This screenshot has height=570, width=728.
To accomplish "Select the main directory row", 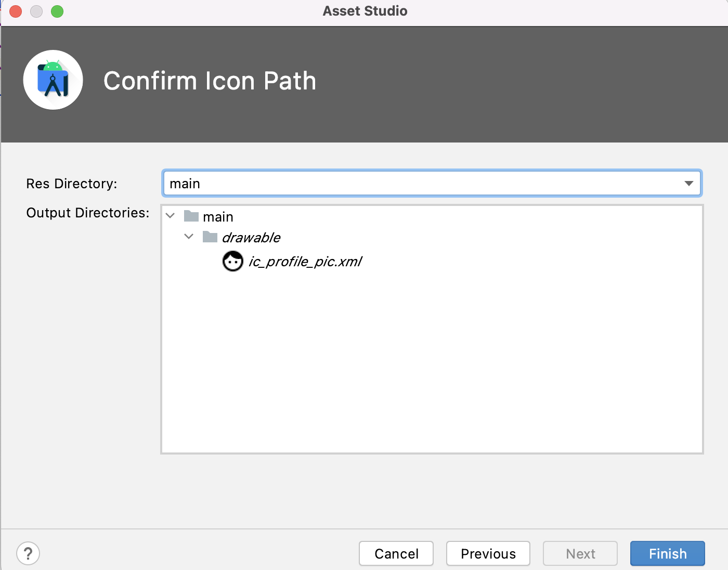I will coord(218,216).
